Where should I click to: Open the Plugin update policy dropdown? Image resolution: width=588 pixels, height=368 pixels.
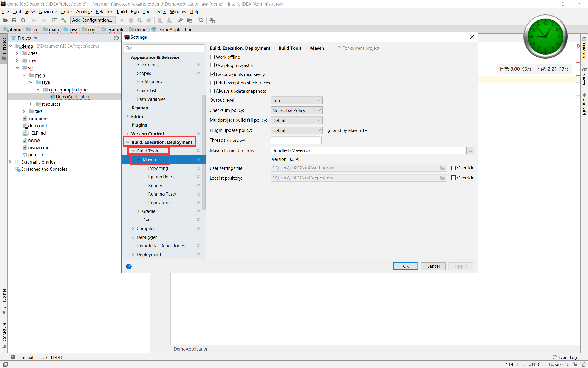point(297,130)
